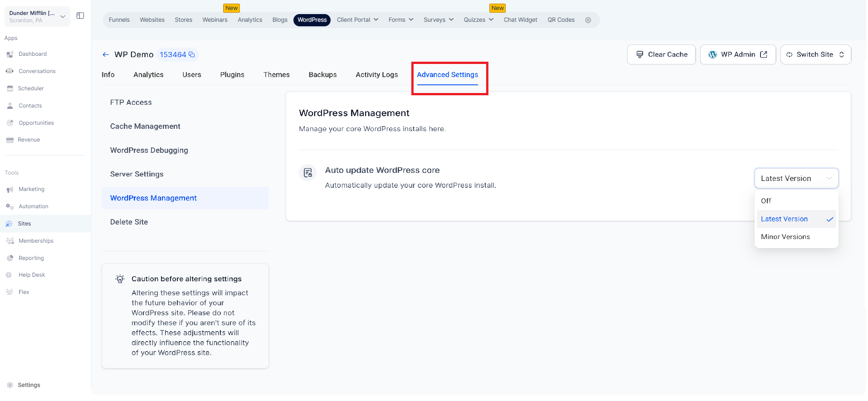Switch to the Backups tab
This screenshot has width=868, height=401.
[323, 75]
